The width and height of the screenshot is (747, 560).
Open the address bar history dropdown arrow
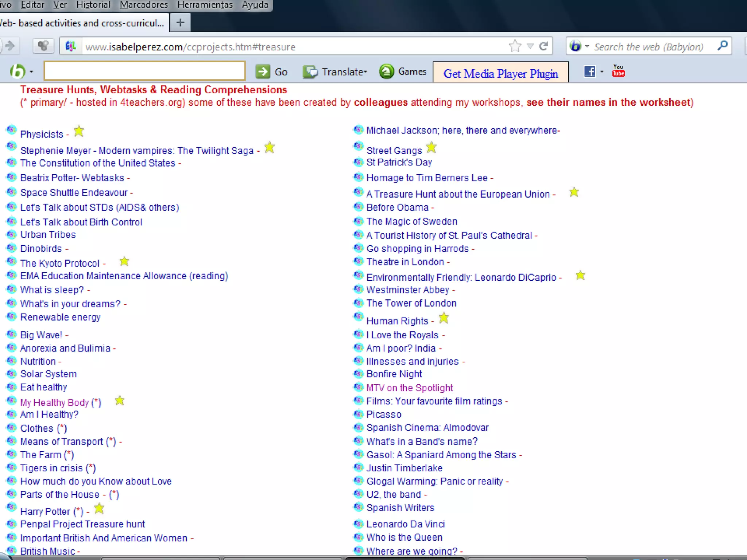(530, 46)
